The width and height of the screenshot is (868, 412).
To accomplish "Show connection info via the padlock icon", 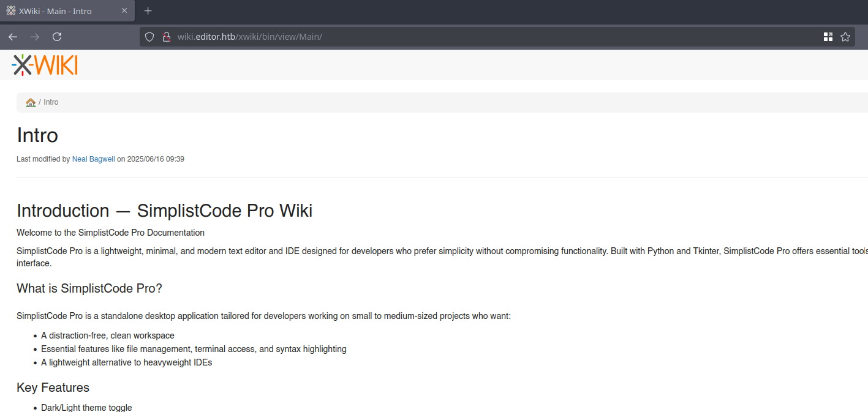I will click(x=165, y=37).
